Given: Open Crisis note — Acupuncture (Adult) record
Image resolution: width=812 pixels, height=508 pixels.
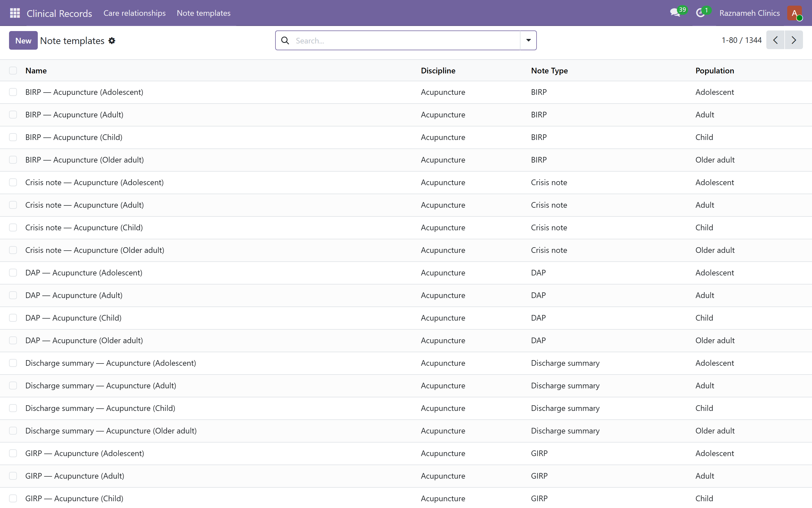Looking at the screenshot, I should coord(85,205).
